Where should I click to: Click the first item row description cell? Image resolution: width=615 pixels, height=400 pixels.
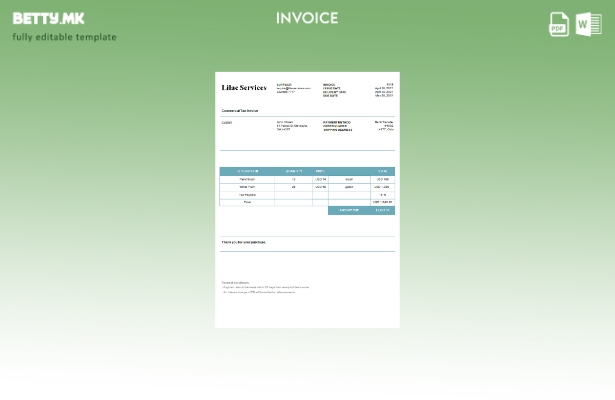click(247, 179)
